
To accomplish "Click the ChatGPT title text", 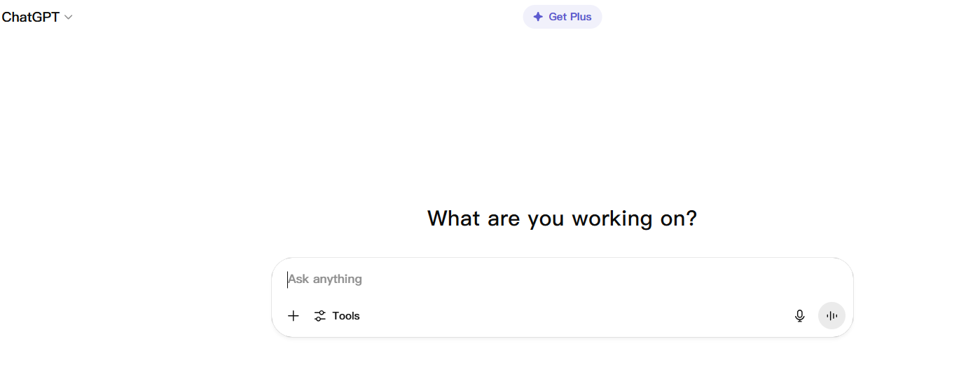I will tap(31, 17).
